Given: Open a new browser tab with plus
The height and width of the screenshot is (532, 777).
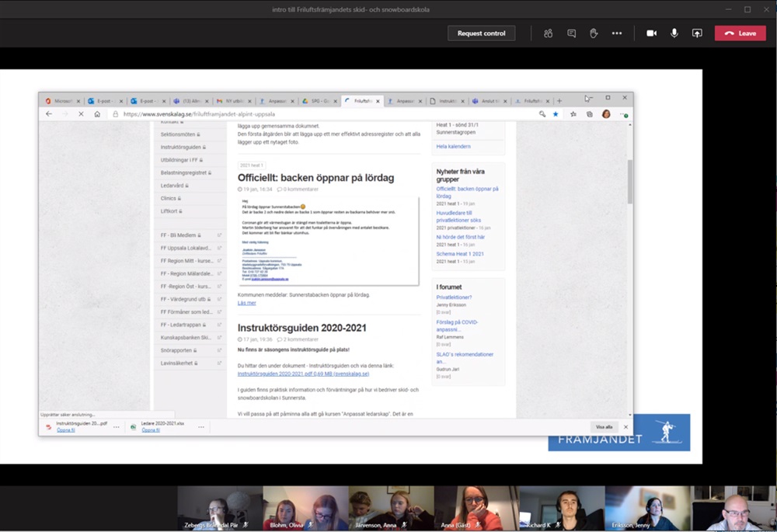Looking at the screenshot, I should (559, 101).
